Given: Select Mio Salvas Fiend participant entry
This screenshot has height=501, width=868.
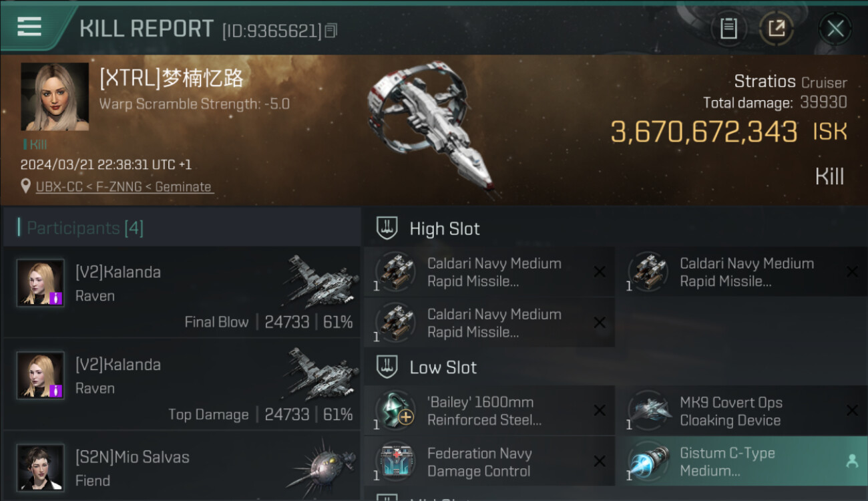Looking at the screenshot, I should (182, 466).
